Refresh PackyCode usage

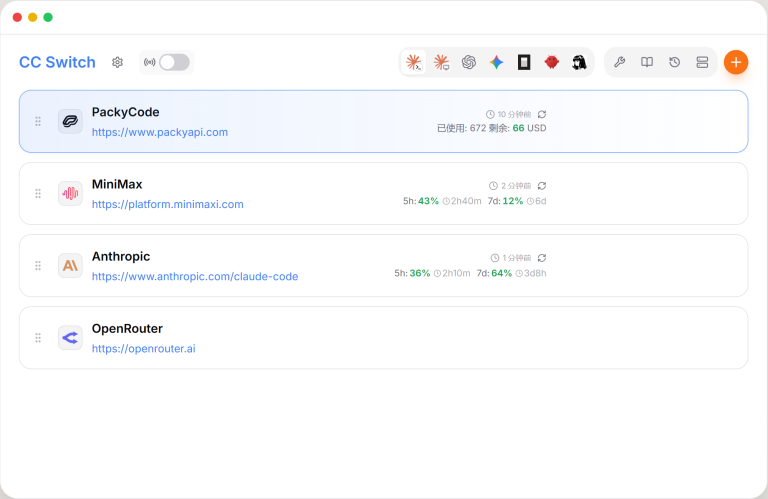pos(542,114)
